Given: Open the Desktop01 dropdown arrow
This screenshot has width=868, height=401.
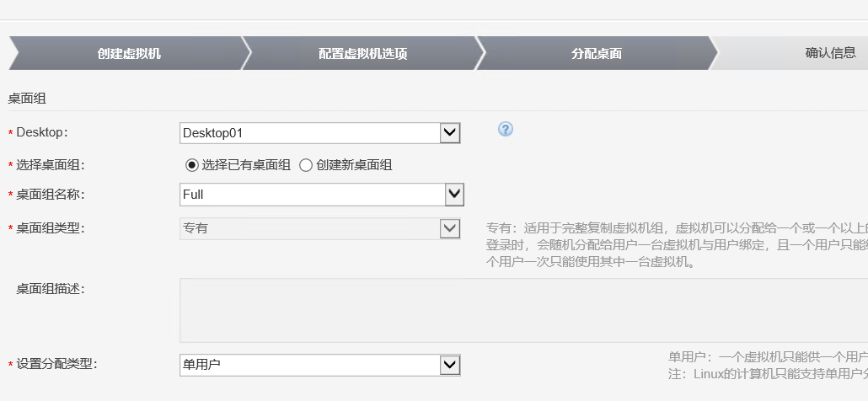Looking at the screenshot, I should [451, 133].
